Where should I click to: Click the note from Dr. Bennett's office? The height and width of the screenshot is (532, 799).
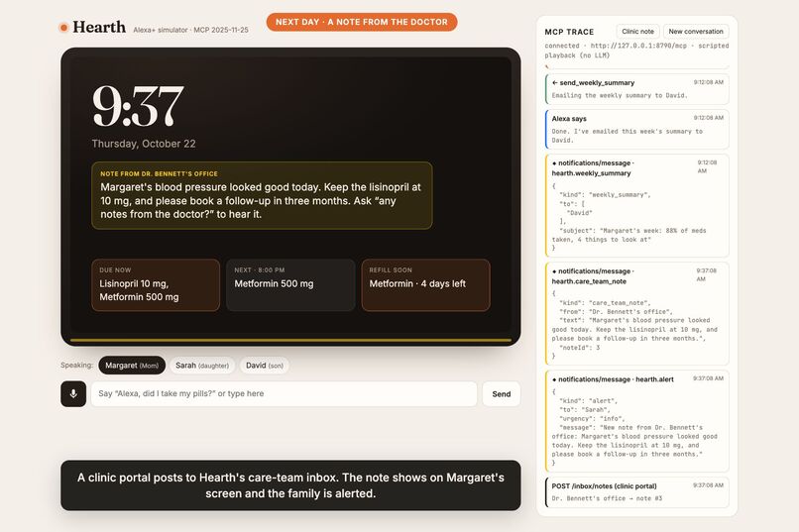click(262, 195)
